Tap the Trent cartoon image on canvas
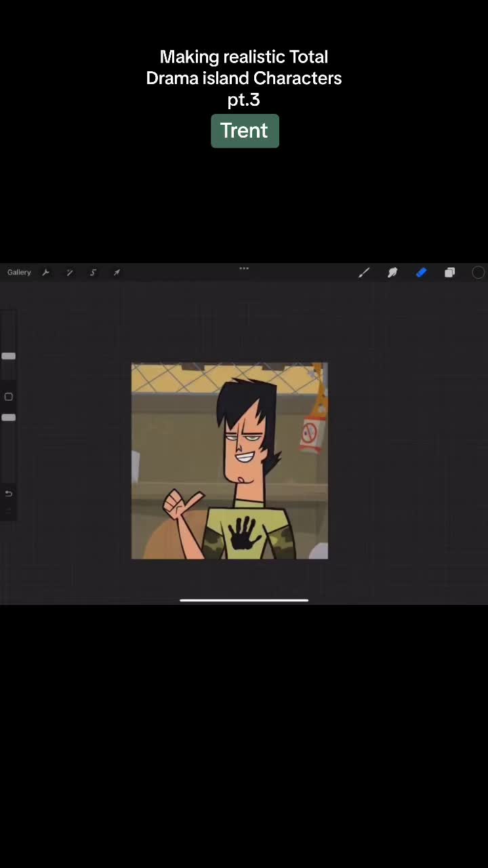The image size is (488, 868). [230, 461]
